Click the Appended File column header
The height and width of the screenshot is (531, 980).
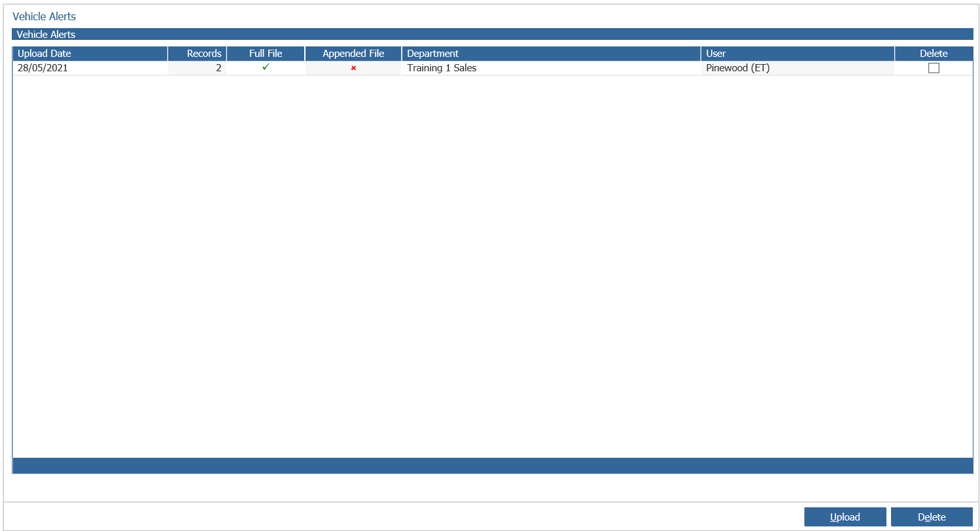[353, 54]
